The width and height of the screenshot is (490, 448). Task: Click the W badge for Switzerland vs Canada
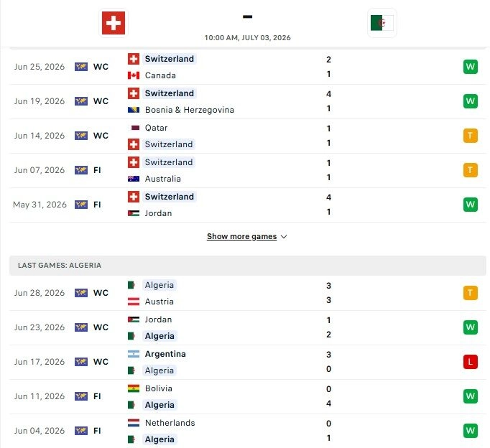tap(471, 67)
